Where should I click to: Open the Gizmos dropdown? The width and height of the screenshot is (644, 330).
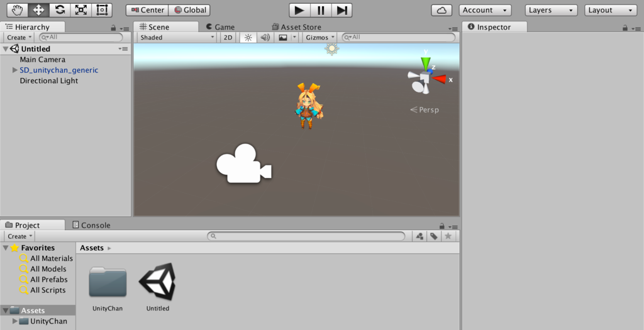(x=320, y=37)
